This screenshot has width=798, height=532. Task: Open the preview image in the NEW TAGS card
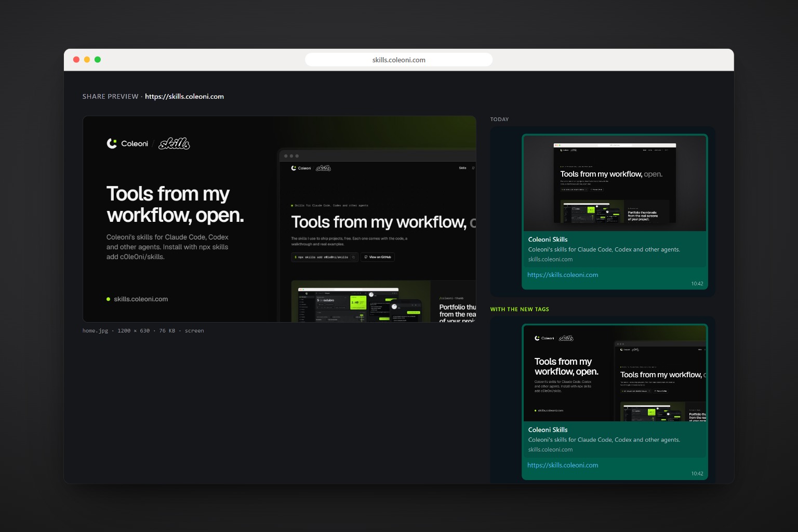tap(615, 374)
